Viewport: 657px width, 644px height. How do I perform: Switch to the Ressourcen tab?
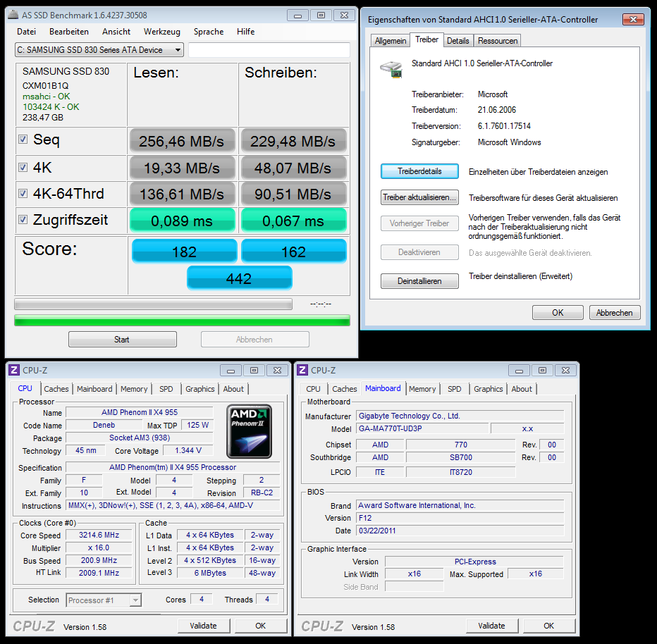(x=498, y=41)
